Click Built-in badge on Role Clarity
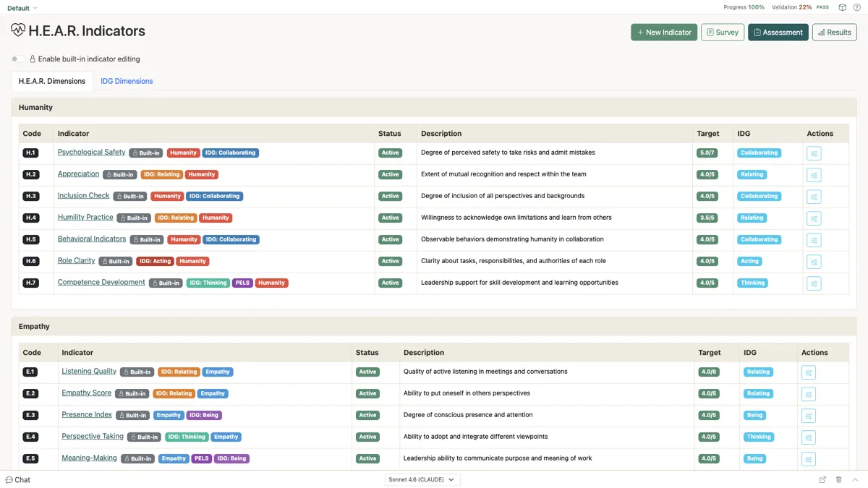 (x=115, y=261)
